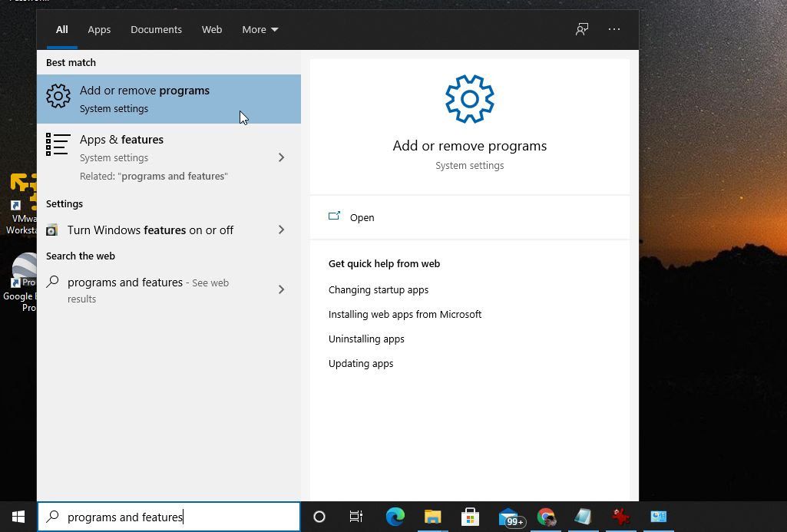Click the Get quick help from web heading
This screenshot has width=787, height=532.
[384, 263]
